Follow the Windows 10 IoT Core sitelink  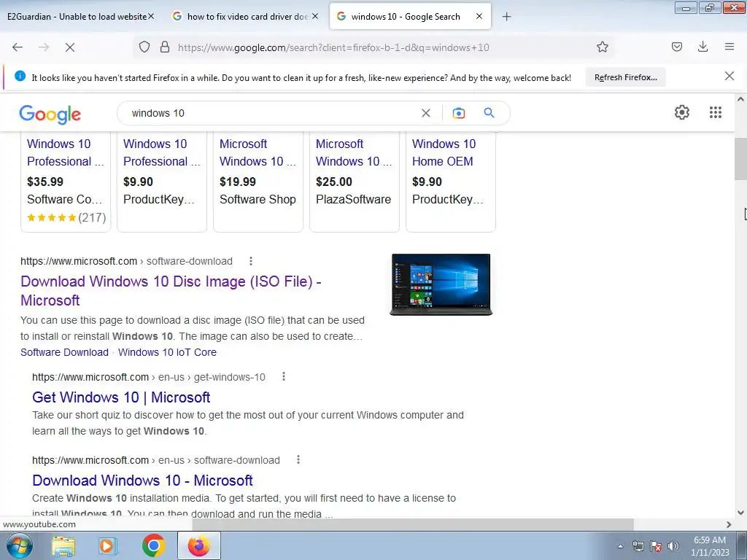[167, 352]
